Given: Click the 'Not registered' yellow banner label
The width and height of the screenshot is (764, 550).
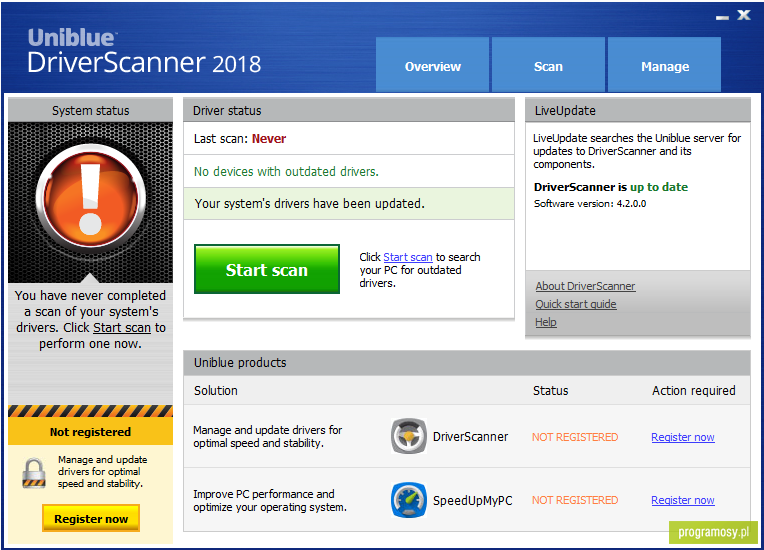Looking at the screenshot, I should pos(91,432).
